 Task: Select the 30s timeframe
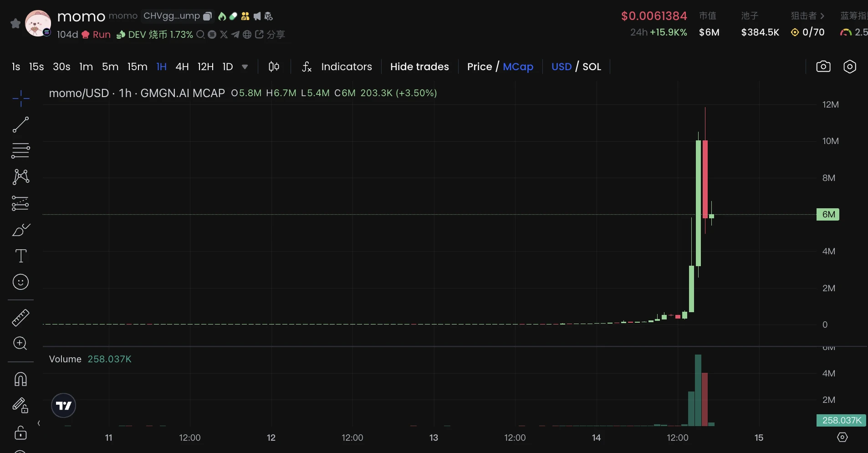(x=61, y=67)
